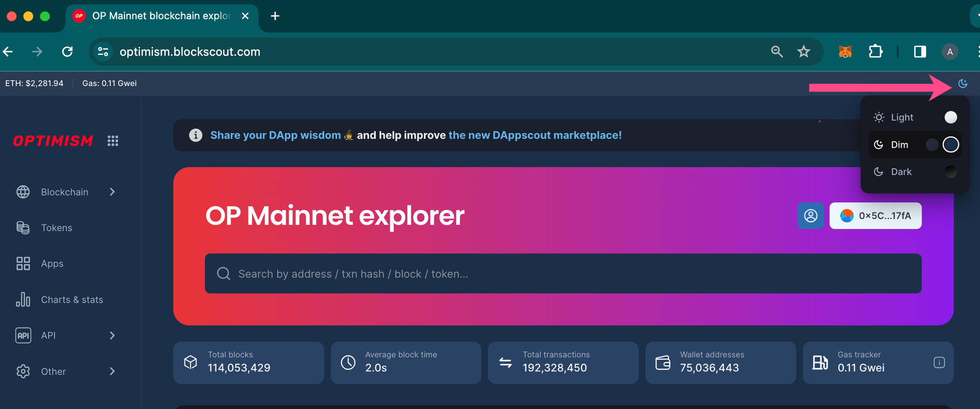The image size is (980, 409).
Task: Click the 0x5C...17fA wallet address button
Action: [876, 216]
